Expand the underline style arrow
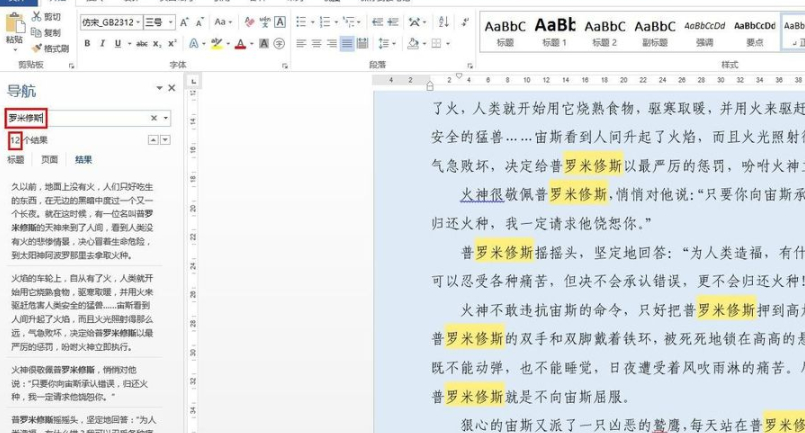The width and height of the screenshot is (805, 433). pos(128,44)
